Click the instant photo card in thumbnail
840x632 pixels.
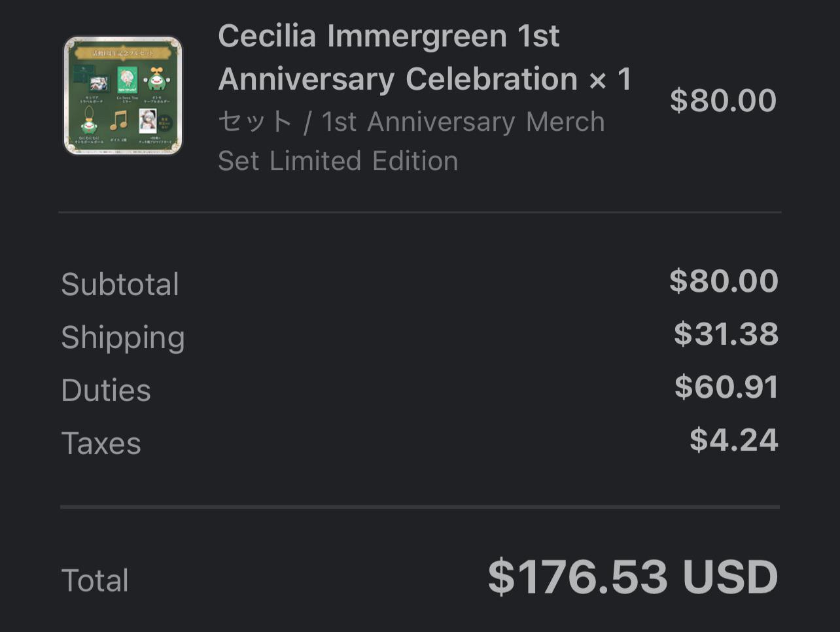point(148,121)
